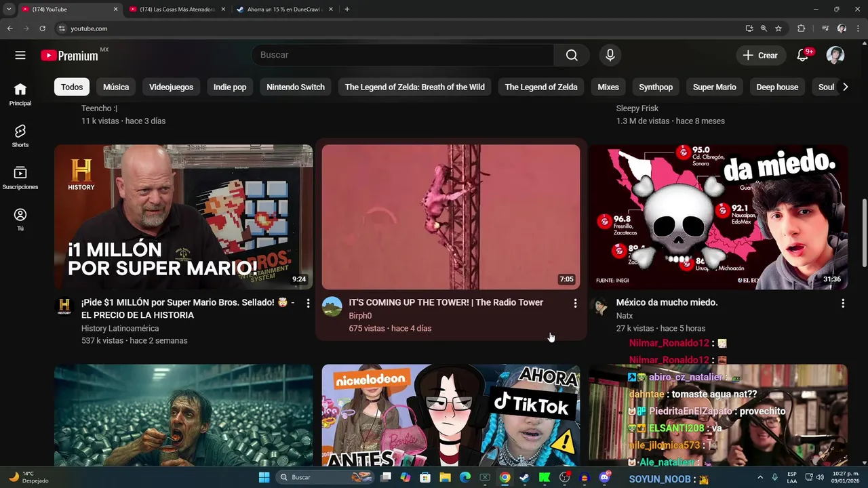
Task: Switch to Las Cosas Más Aterradoras tab
Action: point(177,9)
